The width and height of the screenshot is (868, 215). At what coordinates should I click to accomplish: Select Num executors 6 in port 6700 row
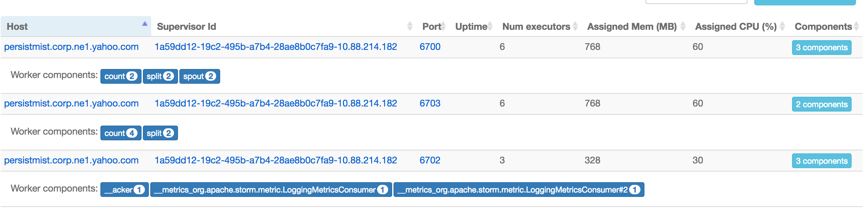[502, 47]
